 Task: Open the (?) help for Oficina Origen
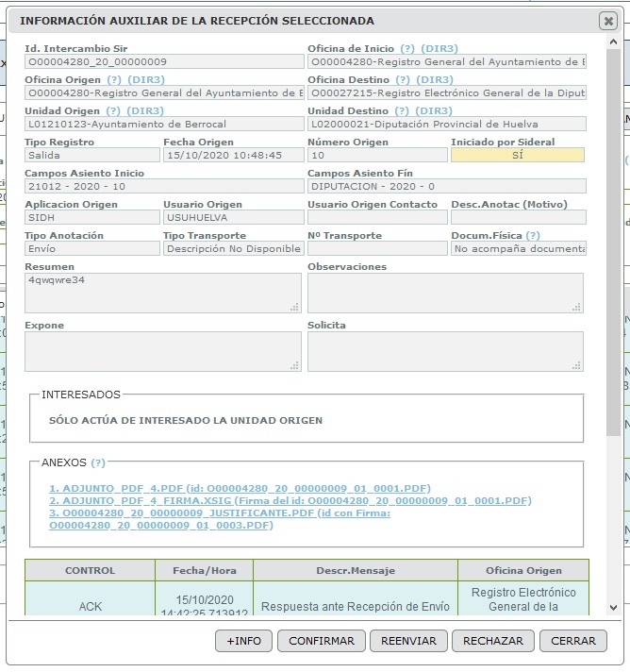114,79
